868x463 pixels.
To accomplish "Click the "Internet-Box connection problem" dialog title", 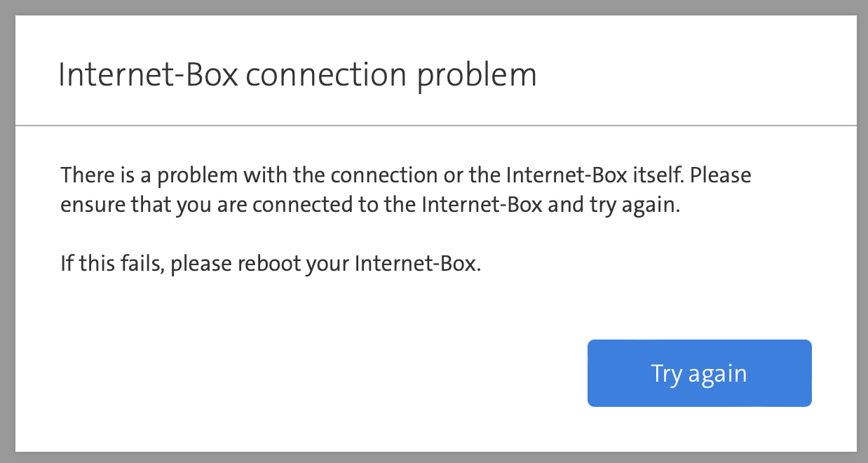I will coord(297,74).
